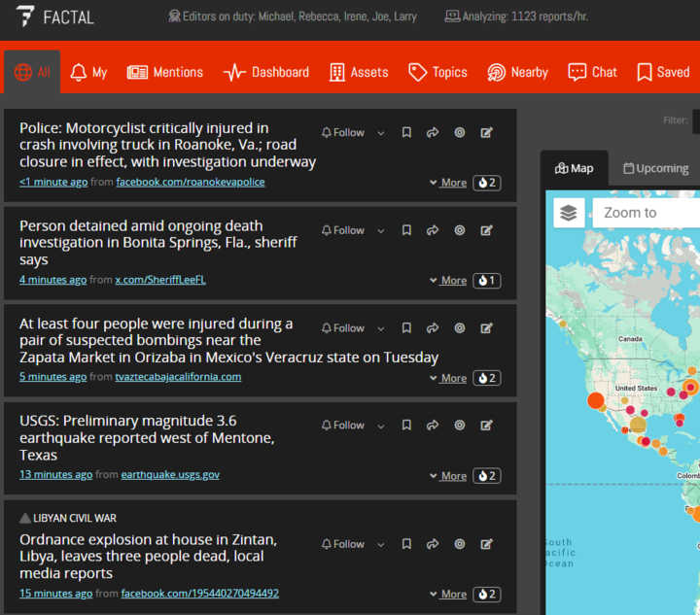Open follow options chevron on Bonita Springs story

pos(381,230)
